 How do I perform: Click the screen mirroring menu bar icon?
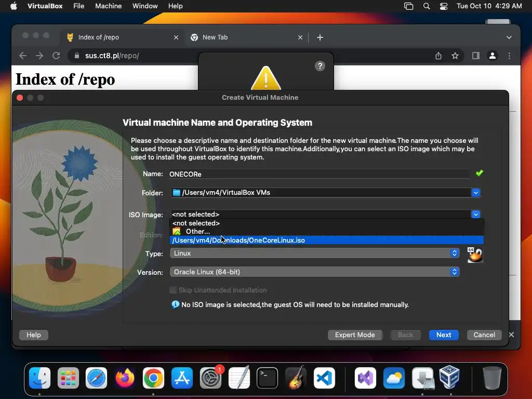tap(408, 6)
